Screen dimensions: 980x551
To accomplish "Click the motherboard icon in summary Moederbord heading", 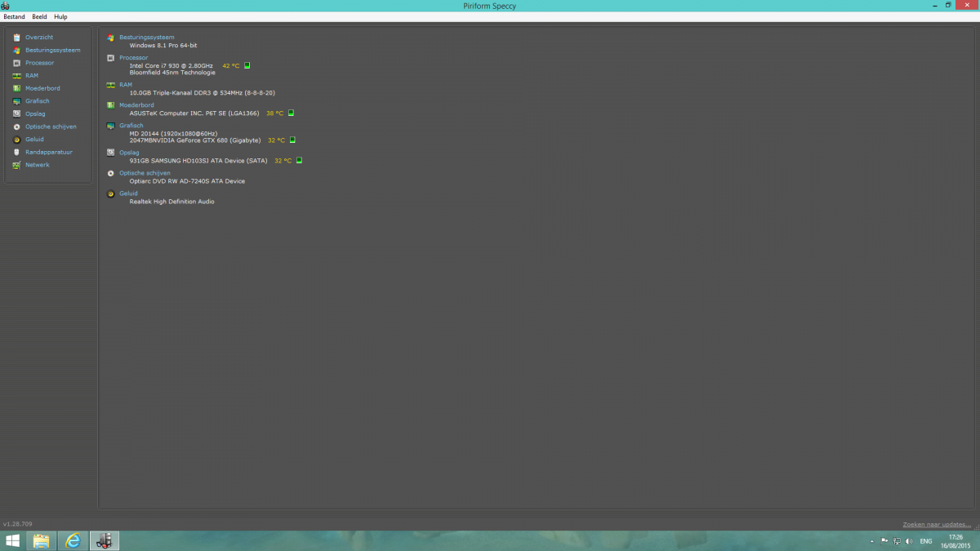I will (x=111, y=105).
